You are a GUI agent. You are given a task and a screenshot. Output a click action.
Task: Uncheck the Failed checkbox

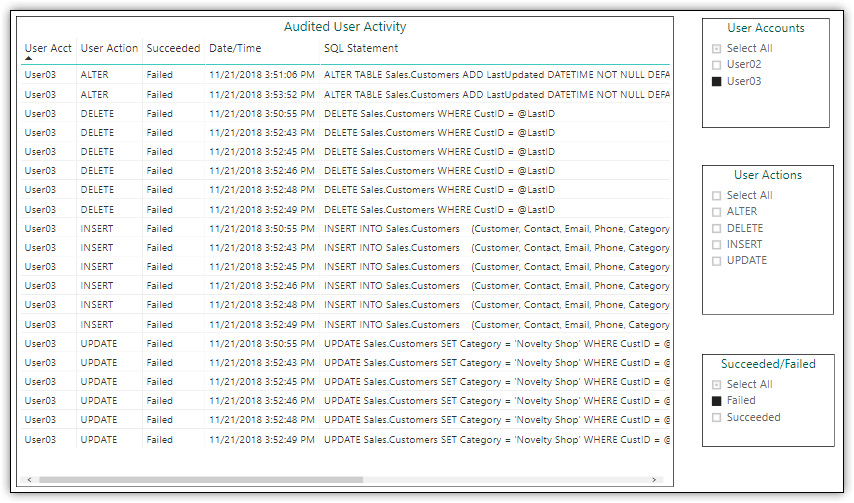(716, 401)
